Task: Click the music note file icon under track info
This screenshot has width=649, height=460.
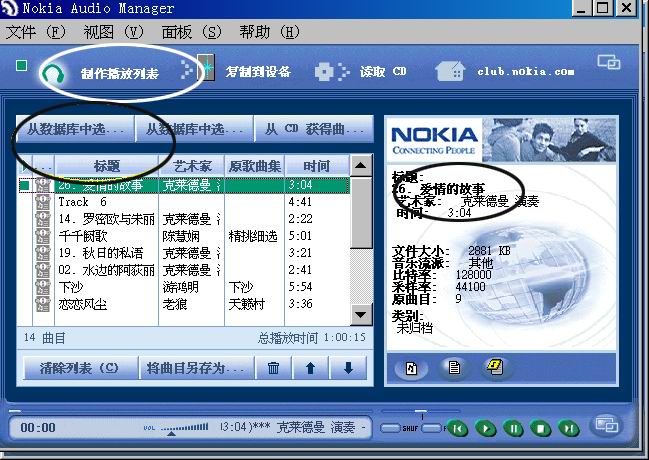Action: (x=411, y=368)
